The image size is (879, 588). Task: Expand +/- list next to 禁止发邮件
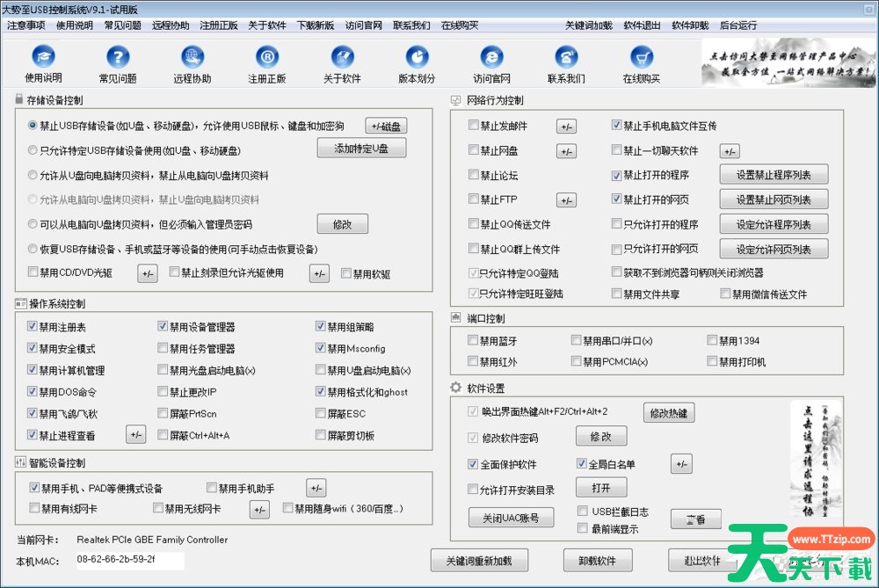click(566, 127)
